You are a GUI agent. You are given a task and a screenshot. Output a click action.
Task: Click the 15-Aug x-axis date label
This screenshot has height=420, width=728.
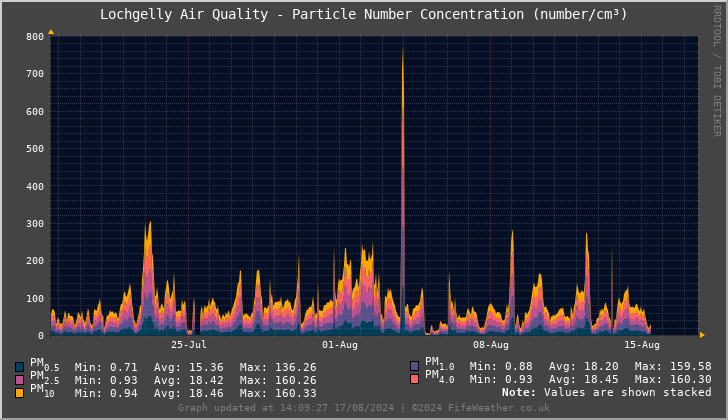(642, 345)
